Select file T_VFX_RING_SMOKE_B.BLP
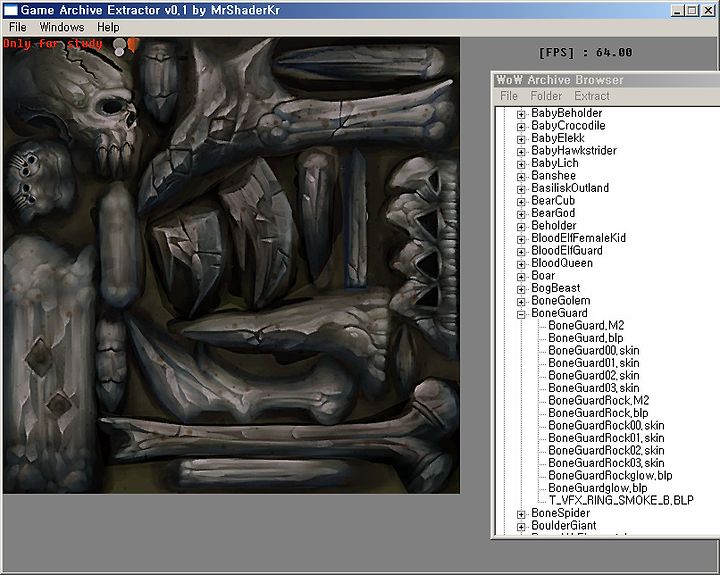The height and width of the screenshot is (575, 720). 621,501
